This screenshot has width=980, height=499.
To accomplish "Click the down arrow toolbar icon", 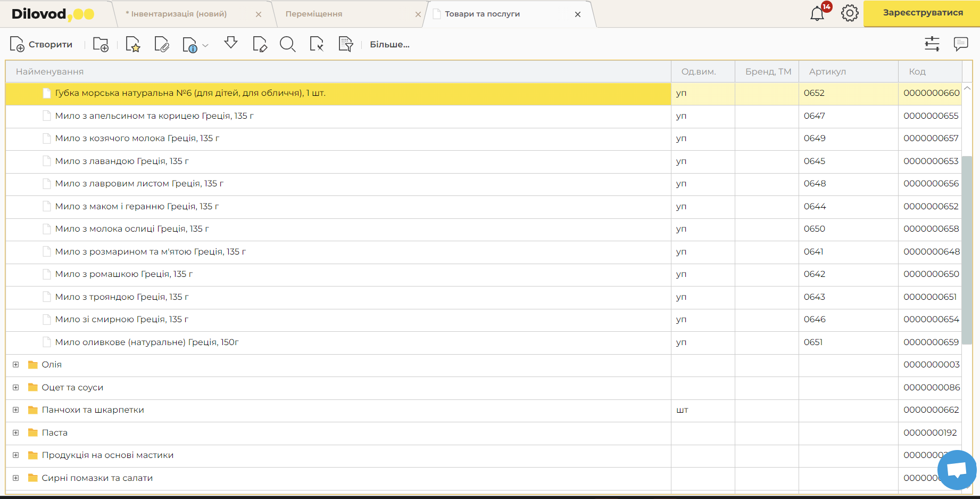I will 231,43.
